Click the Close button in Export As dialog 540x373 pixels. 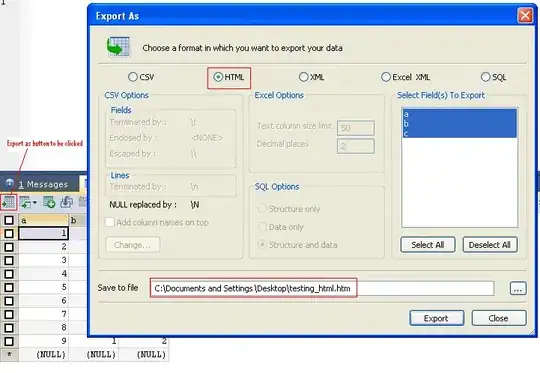[x=499, y=318]
